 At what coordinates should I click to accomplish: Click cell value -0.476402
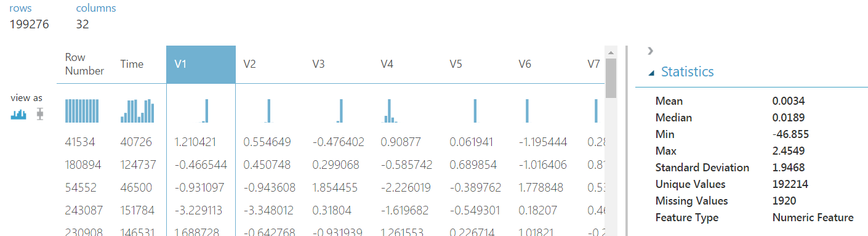click(x=338, y=142)
